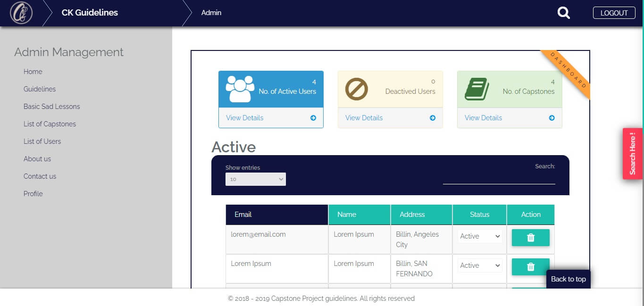The width and height of the screenshot is (644, 306).
Task: View Details of deactivated users
Action: coord(364,118)
